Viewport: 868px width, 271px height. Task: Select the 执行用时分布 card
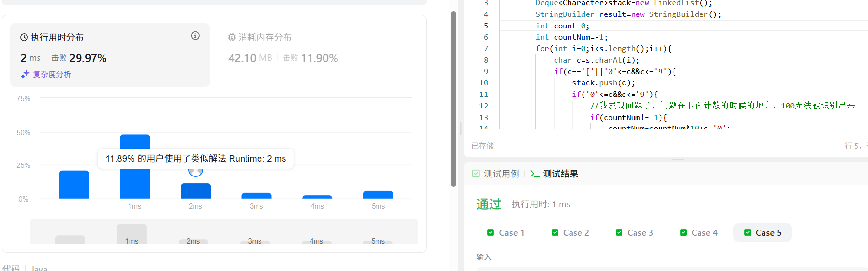pyautogui.click(x=110, y=55)
